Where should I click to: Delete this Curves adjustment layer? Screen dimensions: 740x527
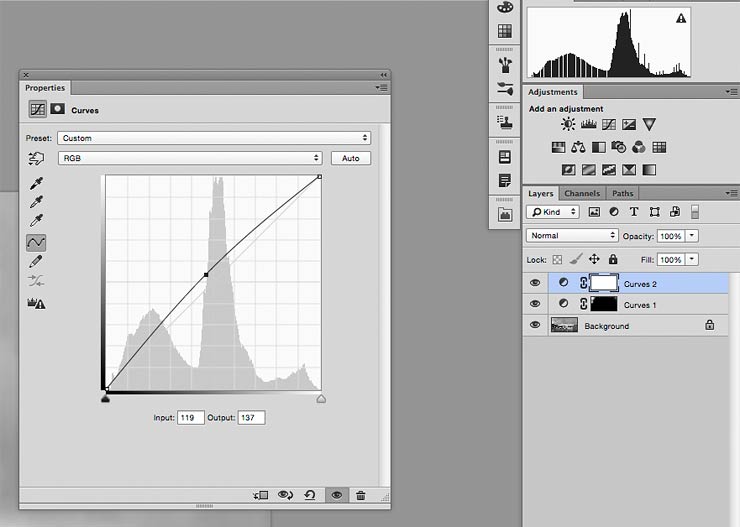(361, 495)
